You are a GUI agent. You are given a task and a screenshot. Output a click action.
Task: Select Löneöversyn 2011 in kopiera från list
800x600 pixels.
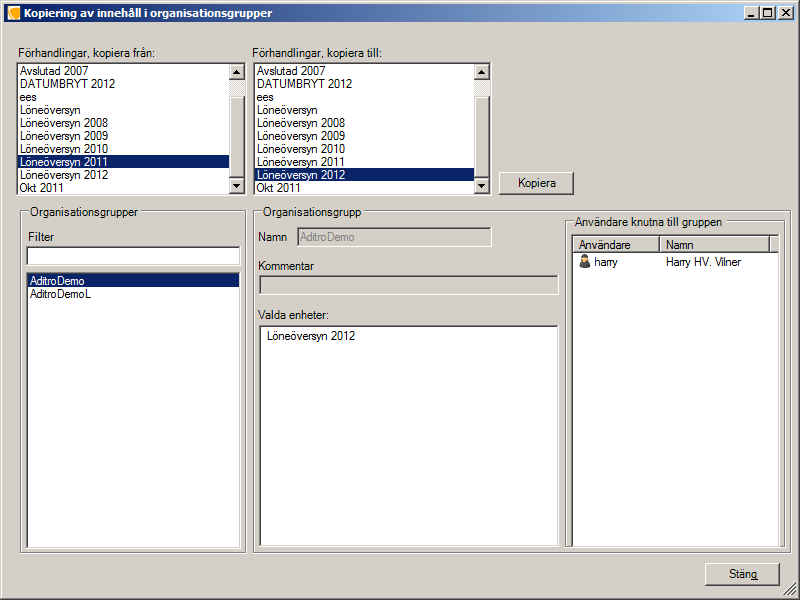(123, 162)
